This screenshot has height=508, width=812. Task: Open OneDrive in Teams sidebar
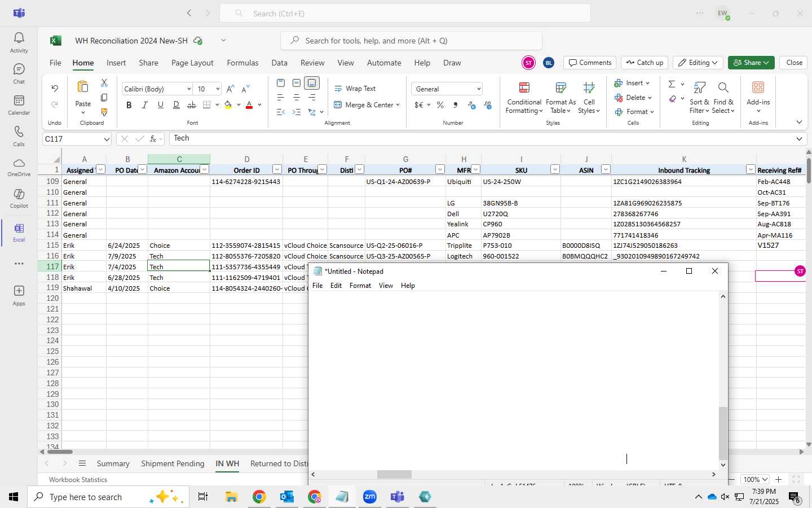(x=19, y=167)
